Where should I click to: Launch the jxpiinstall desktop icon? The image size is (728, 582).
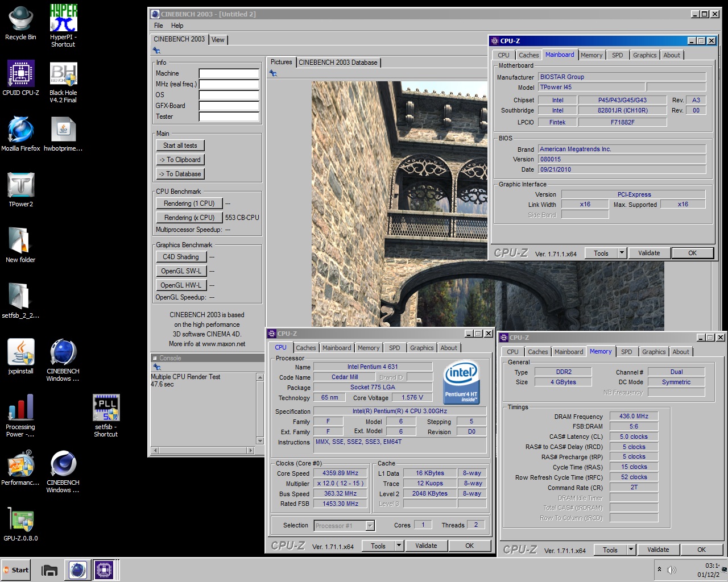[20, 357]
